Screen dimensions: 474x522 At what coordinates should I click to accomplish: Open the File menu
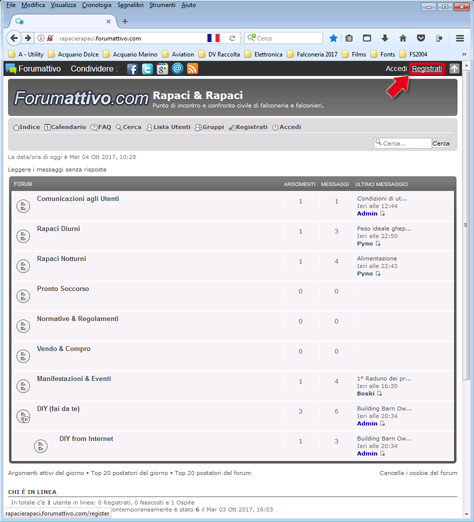pos(11,5)
